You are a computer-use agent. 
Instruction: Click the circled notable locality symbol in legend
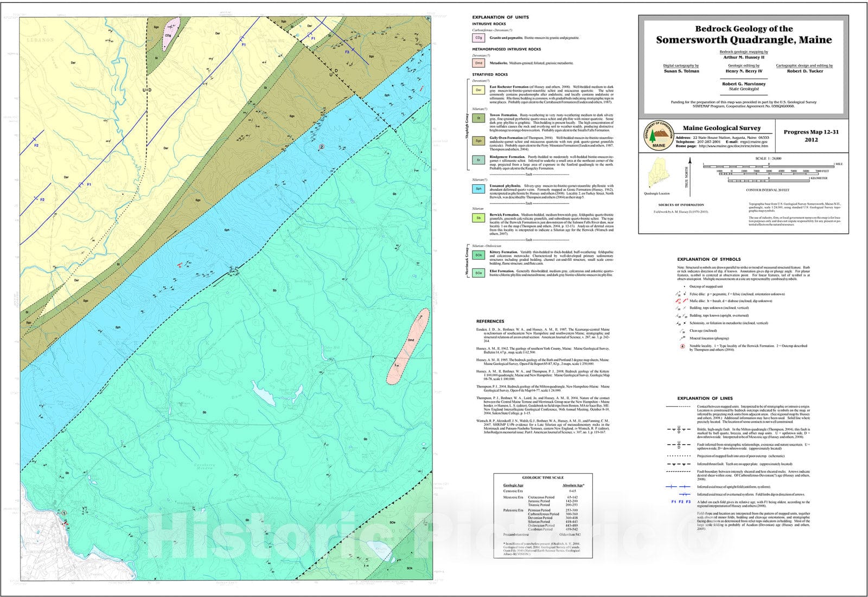point(682,346)
